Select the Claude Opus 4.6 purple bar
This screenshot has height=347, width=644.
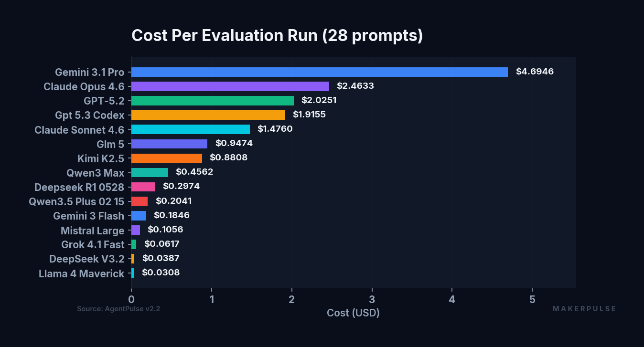(230, 86)
